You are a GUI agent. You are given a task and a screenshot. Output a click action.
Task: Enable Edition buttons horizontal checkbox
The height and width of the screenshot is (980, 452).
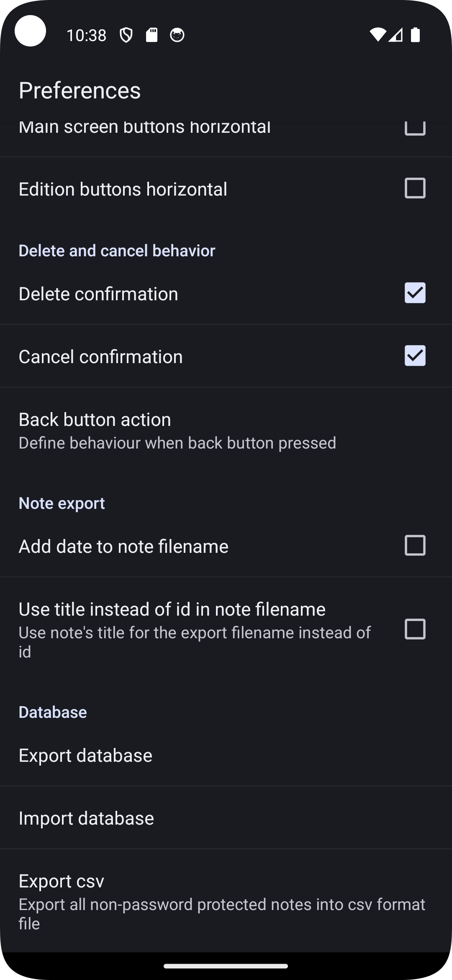415,188
